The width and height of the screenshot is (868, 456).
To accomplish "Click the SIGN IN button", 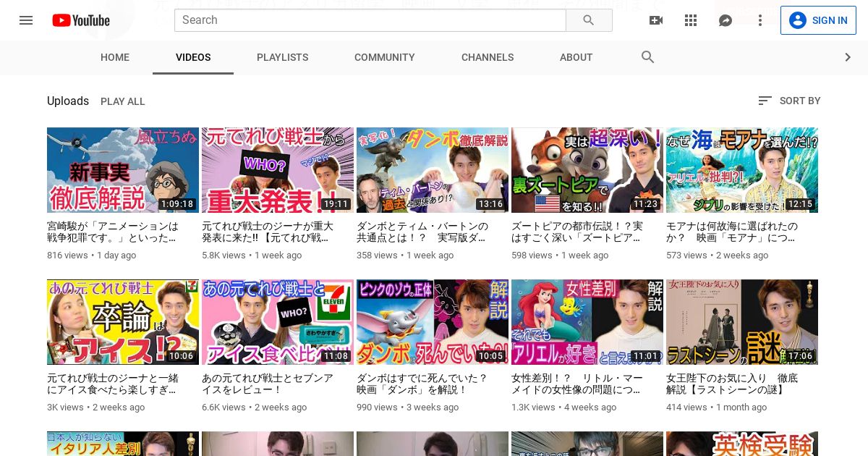I will (x=818, y=20).
